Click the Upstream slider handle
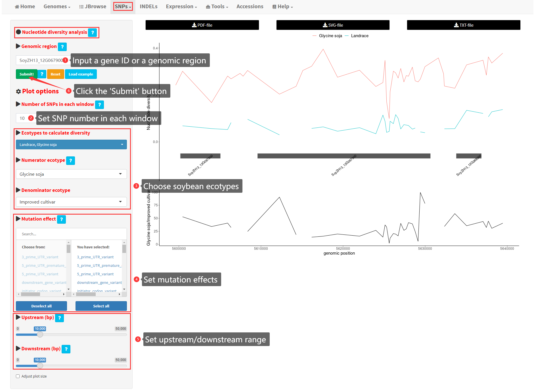This screenshot has height=392, width=534. coord(40,335)
